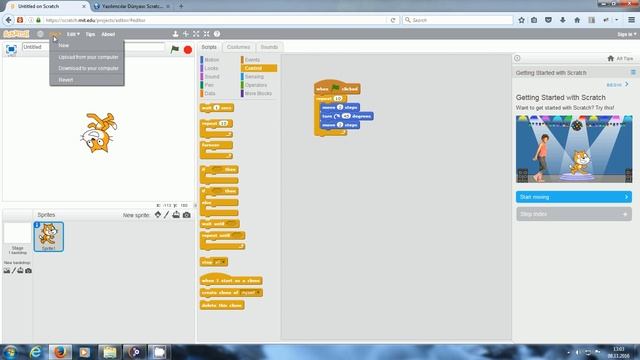
Task: Open the Tips menu item
Action: tap(90, 34)
